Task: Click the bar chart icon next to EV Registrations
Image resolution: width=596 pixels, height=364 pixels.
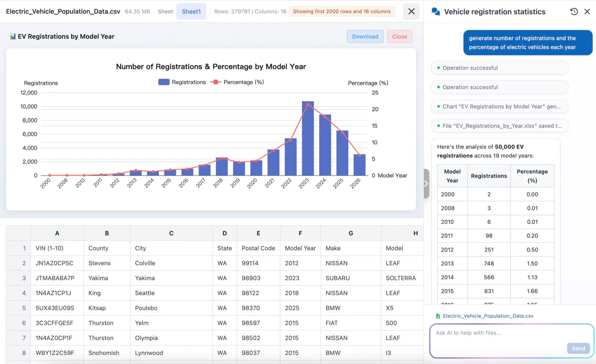Action: (x=13, y=37)
